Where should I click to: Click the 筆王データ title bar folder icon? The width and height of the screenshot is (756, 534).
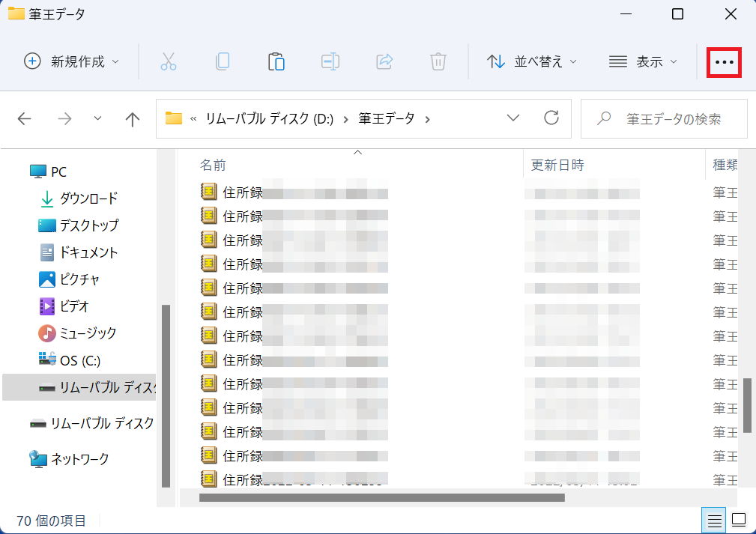coord(16,13)
